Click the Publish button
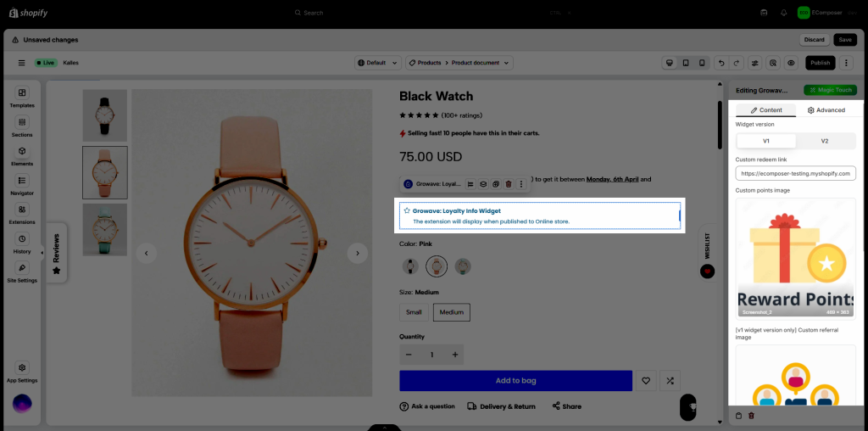The height and width of the screenshot is (431, 868). pyautogui.click(x=820, y=63)
